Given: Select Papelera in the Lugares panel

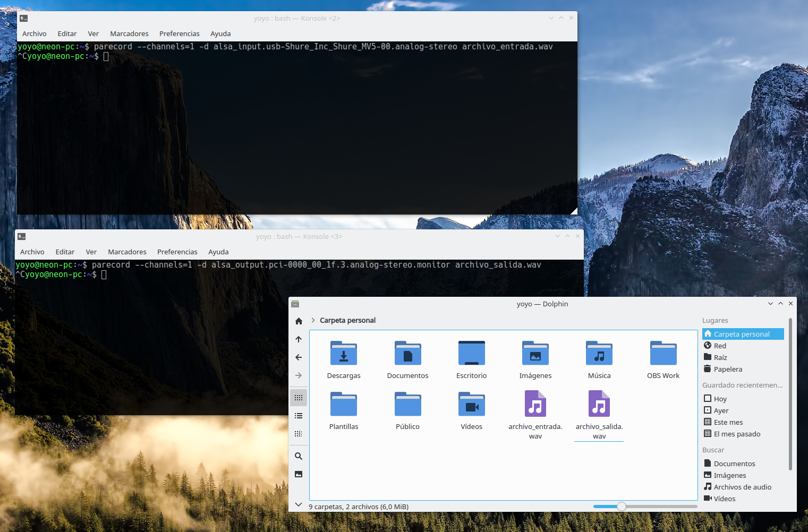Looking at the screenshot, I should [728, 369].
